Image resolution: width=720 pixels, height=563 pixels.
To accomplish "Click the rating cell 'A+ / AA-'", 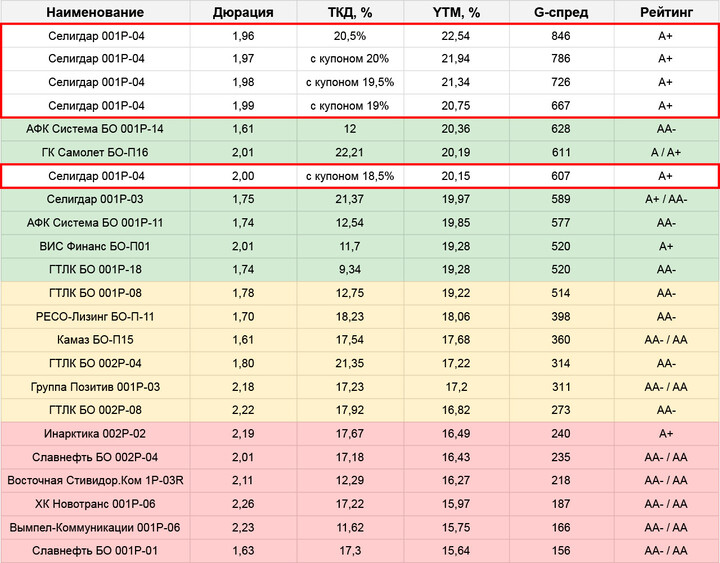I will (666, 199).
